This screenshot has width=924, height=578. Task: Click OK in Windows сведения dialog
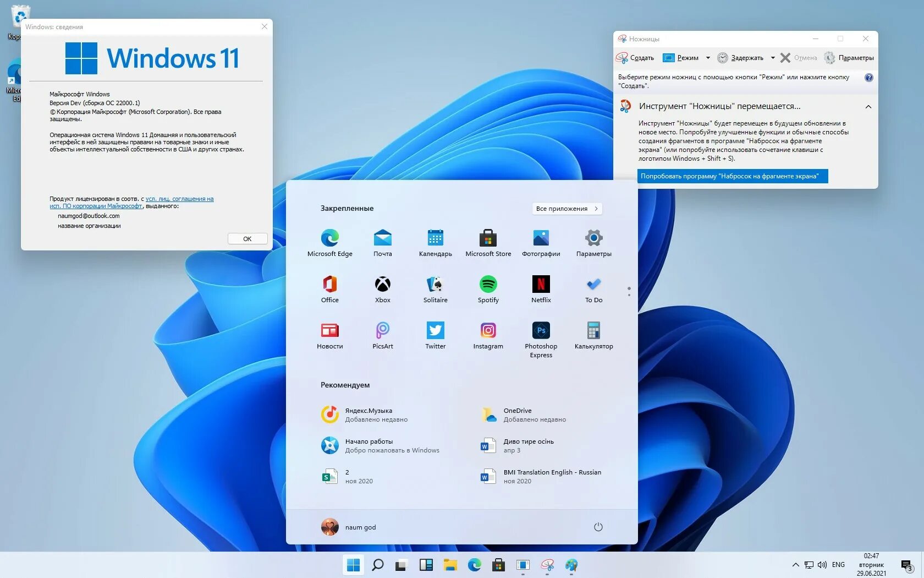tap(248, 239)
